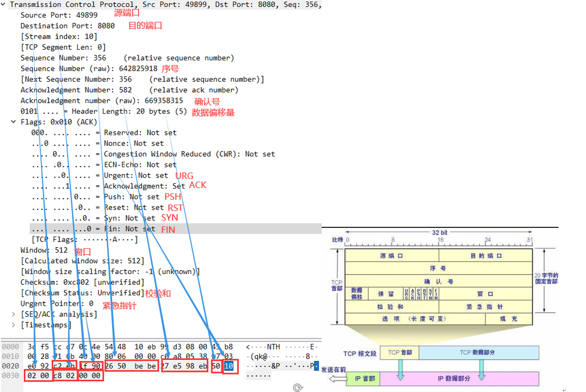This screenshot has height=392, width=586.
Task: Select the Header Length: 20 bytes row
Action: (x=104, y=111)
